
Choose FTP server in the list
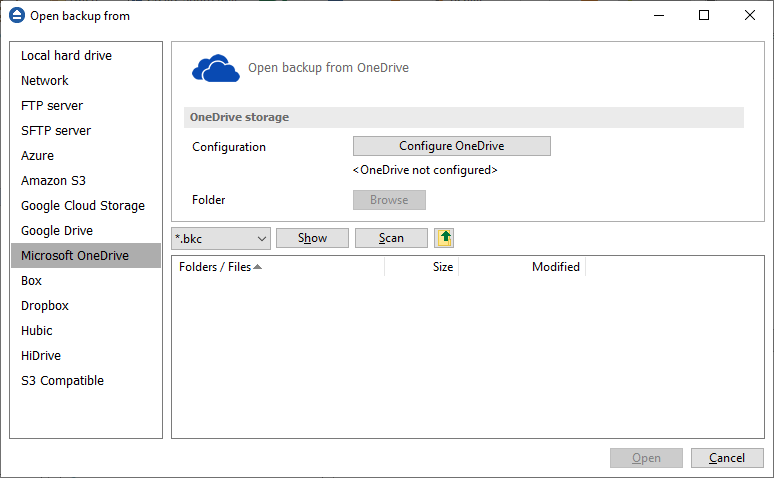pyautogui.click(x=86, y=106)
